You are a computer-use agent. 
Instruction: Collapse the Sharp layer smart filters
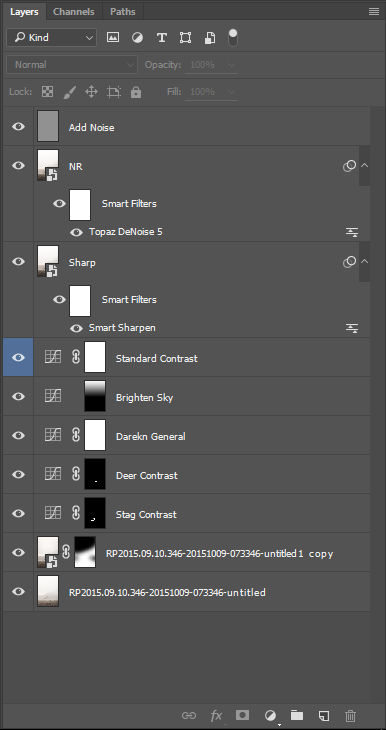(x=365, y=261)
